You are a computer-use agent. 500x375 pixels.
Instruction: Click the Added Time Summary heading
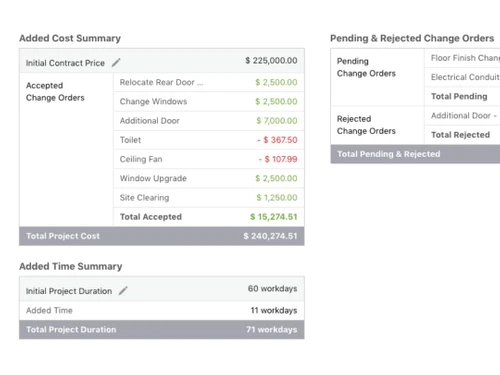click(71, 266)
